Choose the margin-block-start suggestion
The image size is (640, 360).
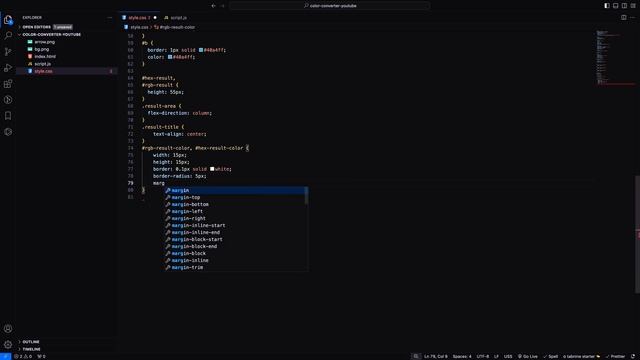point(235,239)
